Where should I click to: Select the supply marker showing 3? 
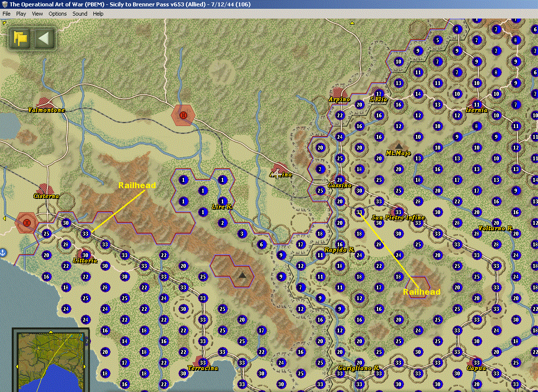coord(242,234)
